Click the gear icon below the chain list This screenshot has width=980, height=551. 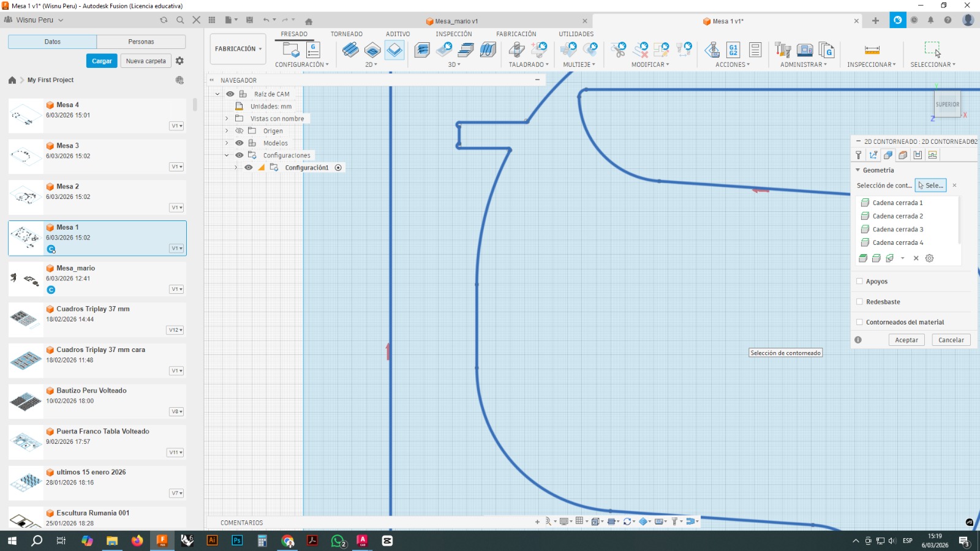[x=929, y=258]
